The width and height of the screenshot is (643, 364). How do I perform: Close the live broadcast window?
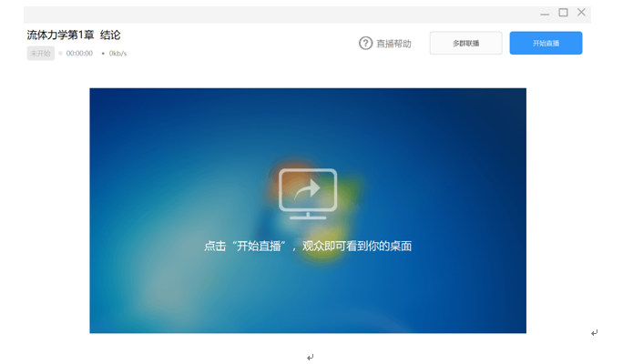point(581,13)
